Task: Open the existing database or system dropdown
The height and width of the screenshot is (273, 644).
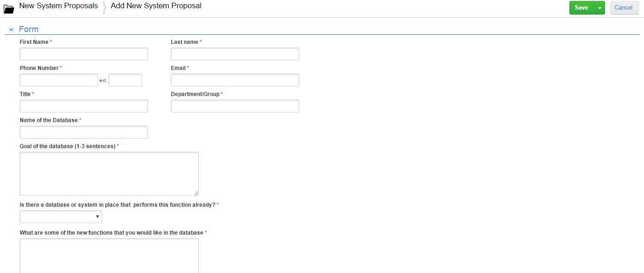Action: (x=61, y=217)
